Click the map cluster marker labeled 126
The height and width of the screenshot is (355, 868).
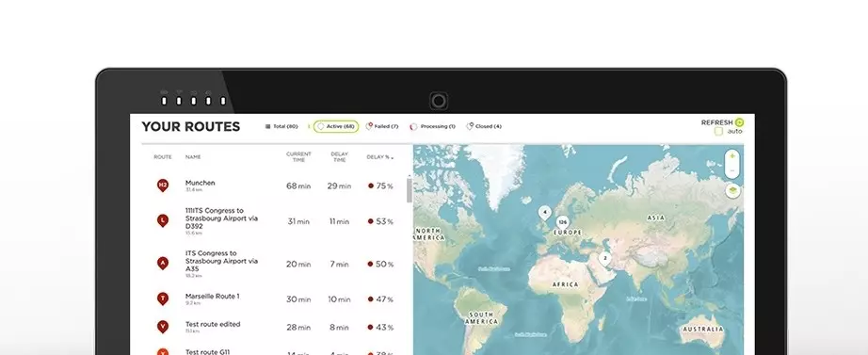coord(562,222)
